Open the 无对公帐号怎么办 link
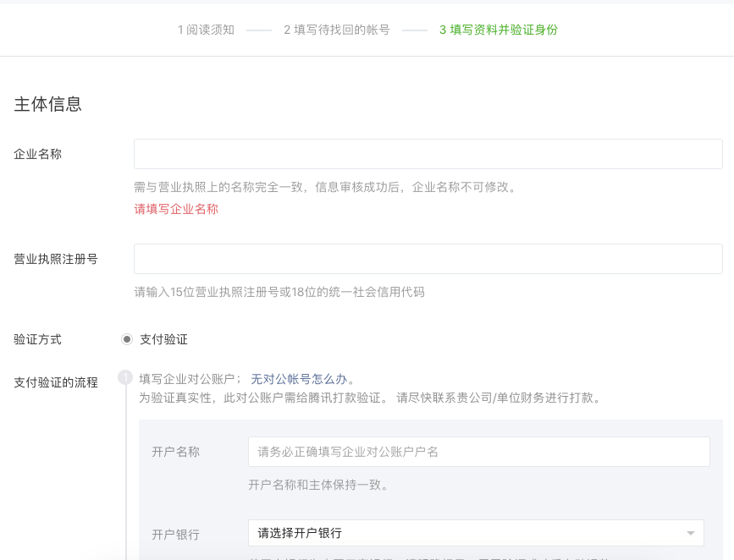 299,379
